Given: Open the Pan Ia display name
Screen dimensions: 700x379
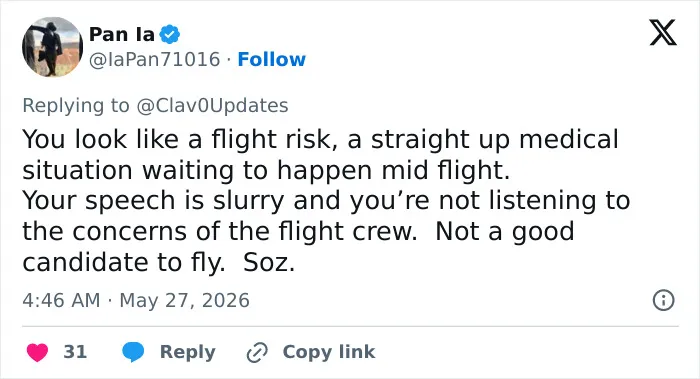Looking at the screenshot, I should pyautogui.click(x=122, y=34).
